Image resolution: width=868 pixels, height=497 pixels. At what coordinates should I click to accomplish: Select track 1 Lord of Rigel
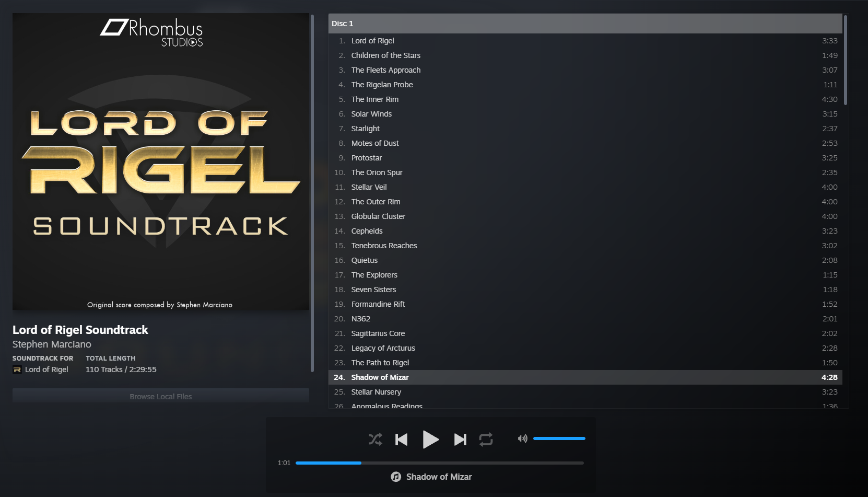point(585,41)
